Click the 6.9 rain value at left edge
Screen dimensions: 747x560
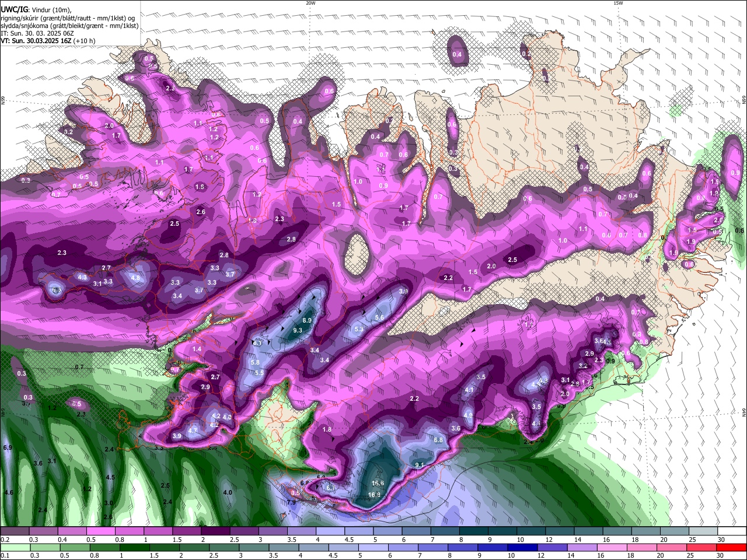pyautogui.click(x=8, y=447)
